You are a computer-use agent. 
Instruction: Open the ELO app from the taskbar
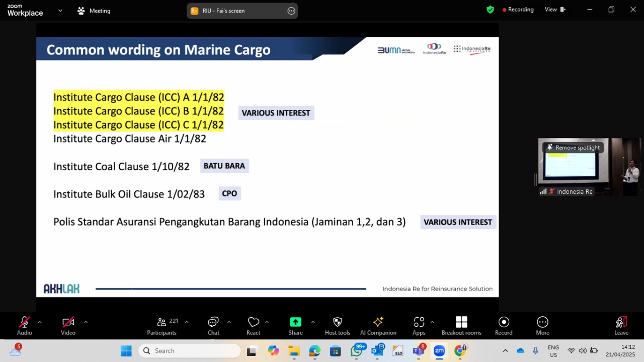click(x=398, y=351)
